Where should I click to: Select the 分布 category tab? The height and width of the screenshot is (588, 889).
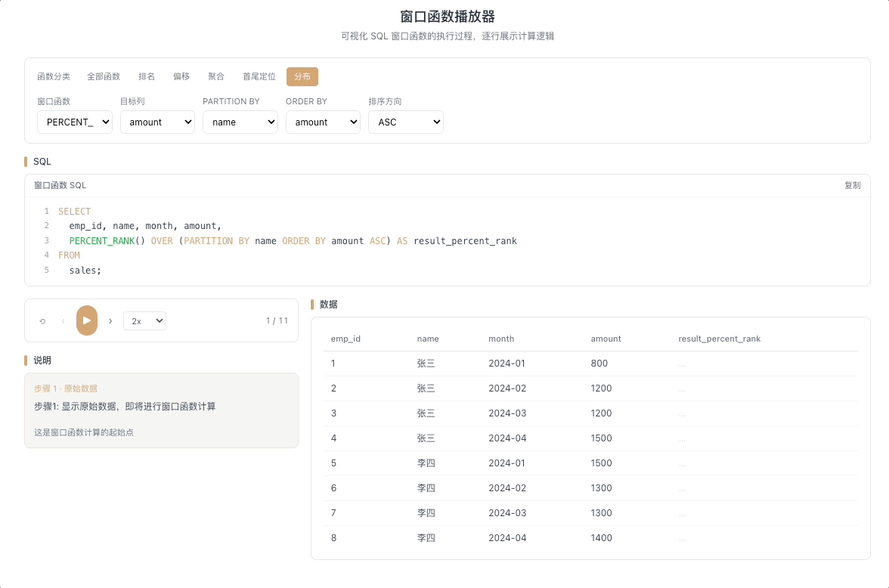click(302, 76)
